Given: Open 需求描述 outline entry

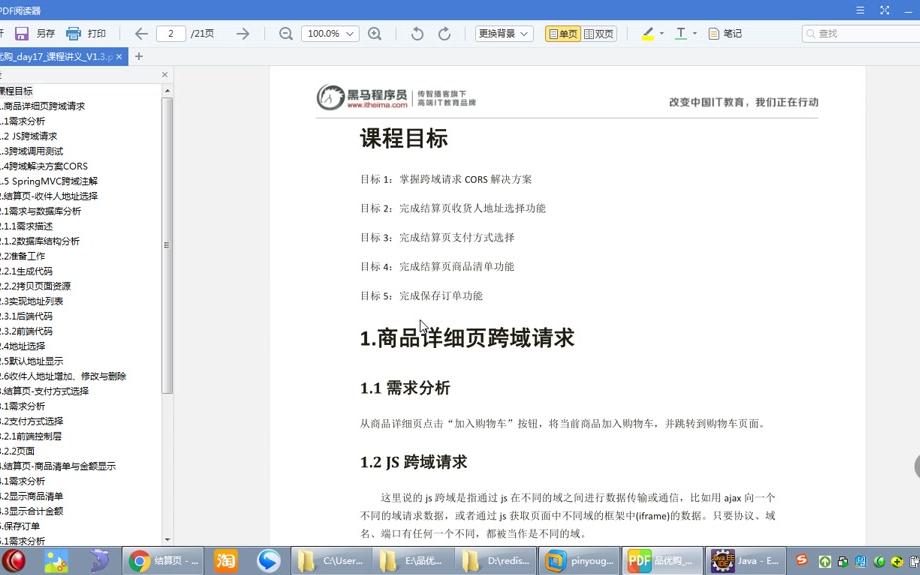Looking at the screenshot, I should click(x=27, y=226).
